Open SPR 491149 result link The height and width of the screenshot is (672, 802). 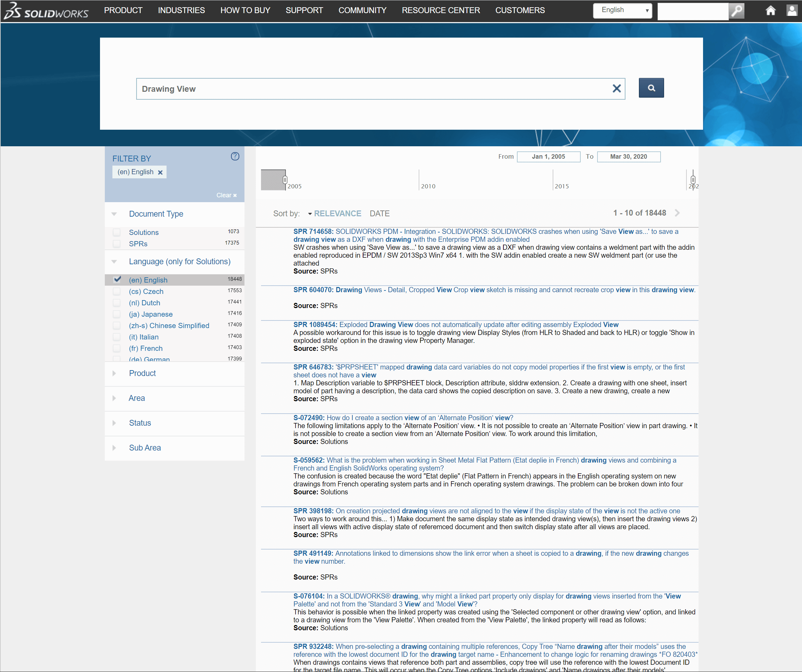[x=491, y=557]
